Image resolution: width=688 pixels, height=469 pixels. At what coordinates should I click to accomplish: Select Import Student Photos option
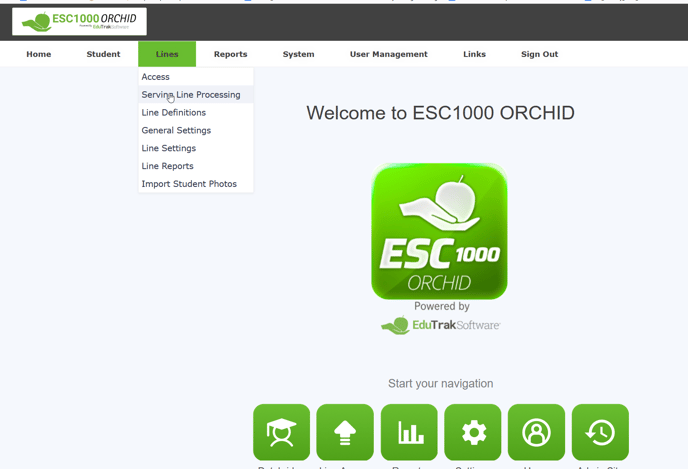point(189,185)
